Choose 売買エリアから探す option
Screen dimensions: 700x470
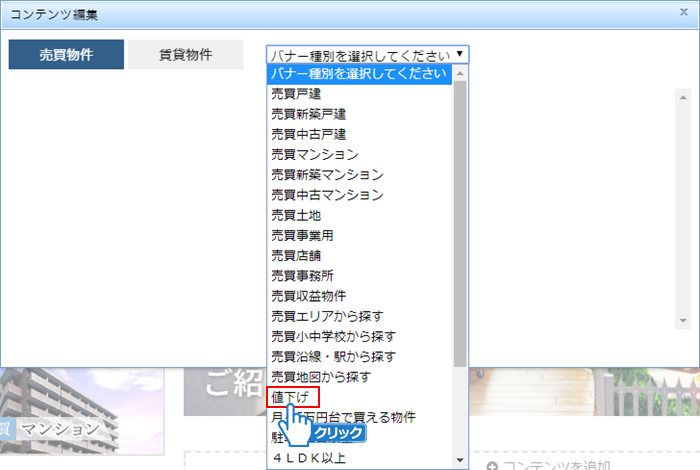click(327, 316)
